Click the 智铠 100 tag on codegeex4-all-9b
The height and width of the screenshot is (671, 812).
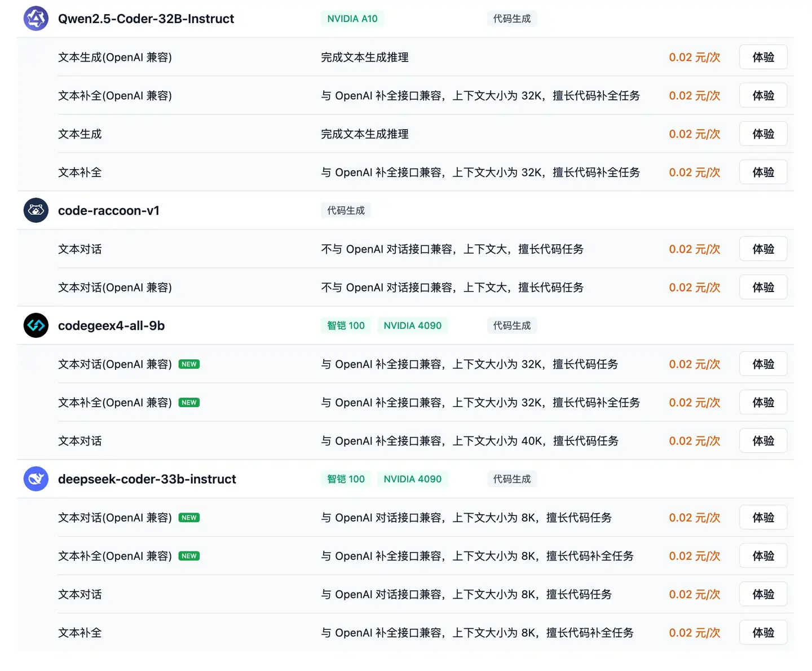tap(345, 325)
